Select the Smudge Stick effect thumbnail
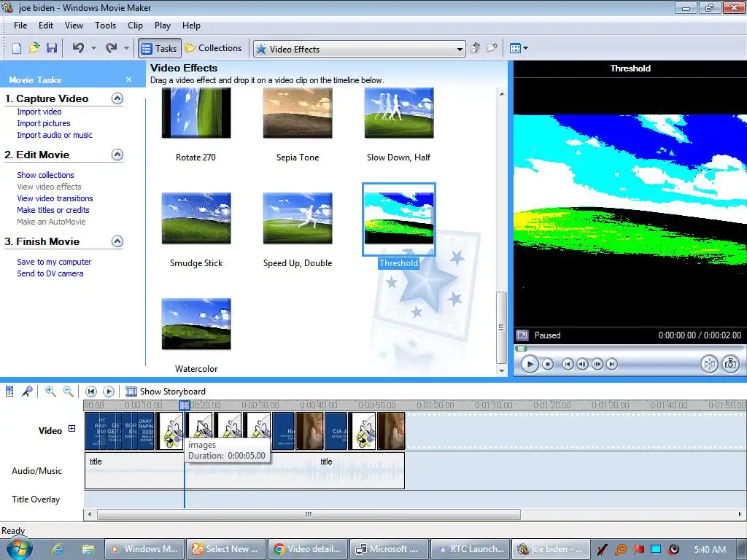The height and width of the screenshot is (560, 747). tap(196, 218)
